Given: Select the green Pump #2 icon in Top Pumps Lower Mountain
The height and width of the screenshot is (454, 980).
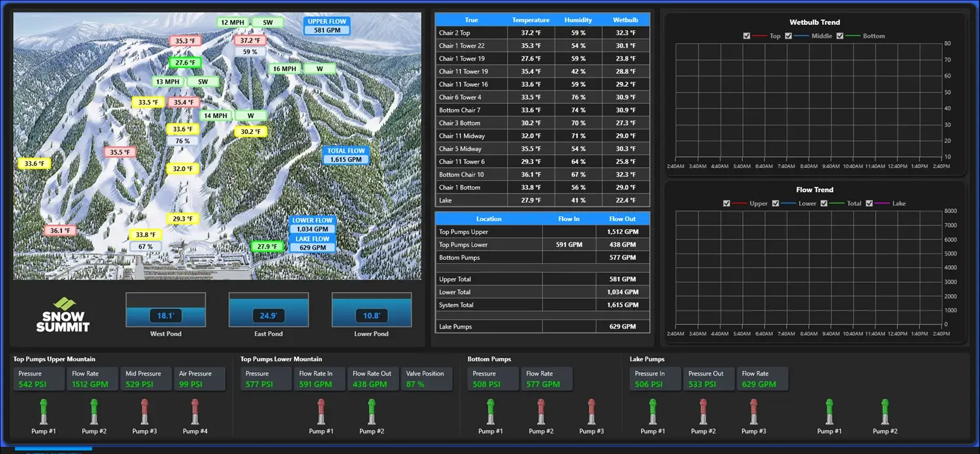Looking at the screenshot, I should (x=372, y=413).
